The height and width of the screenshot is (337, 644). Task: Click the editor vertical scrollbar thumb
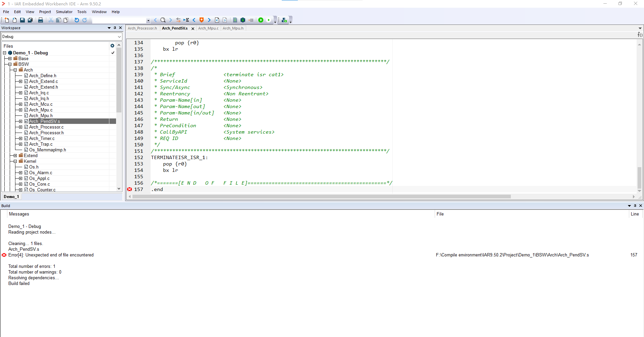[x=640, y=178]
